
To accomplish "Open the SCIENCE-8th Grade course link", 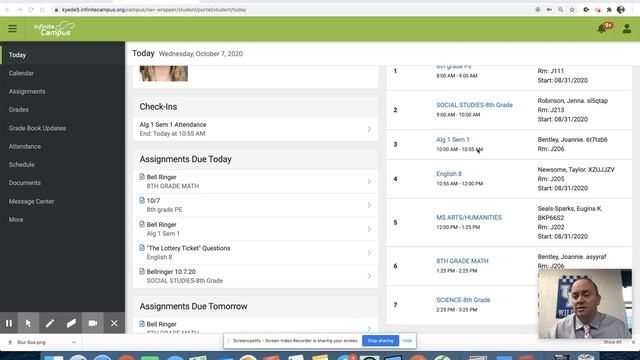I will [x=463, y=300].
